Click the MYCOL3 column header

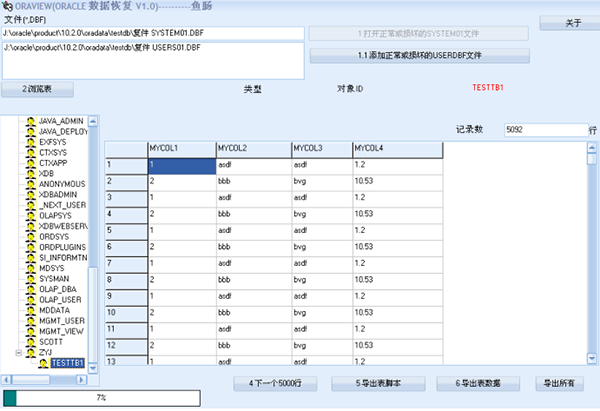point(322,149)
